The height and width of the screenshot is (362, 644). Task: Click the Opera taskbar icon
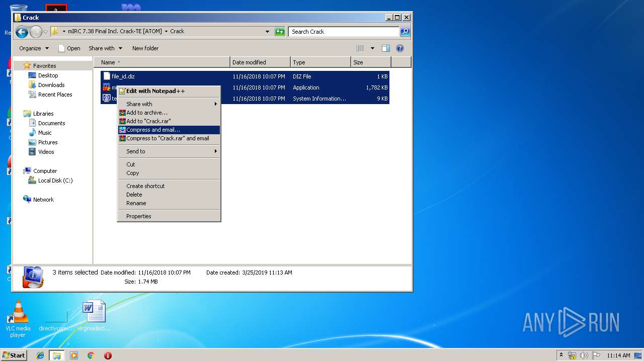coord(108,355)
